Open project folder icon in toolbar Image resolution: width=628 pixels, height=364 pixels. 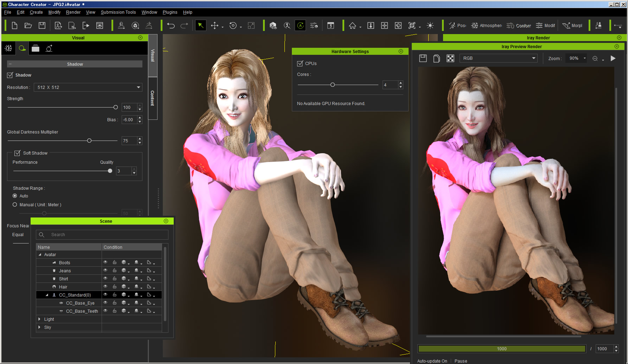point(28,26)
